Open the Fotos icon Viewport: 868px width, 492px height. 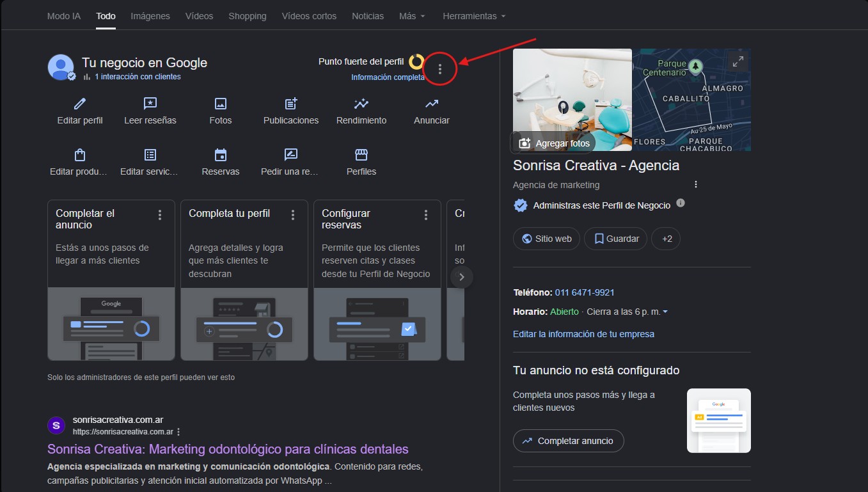[221, 104]
